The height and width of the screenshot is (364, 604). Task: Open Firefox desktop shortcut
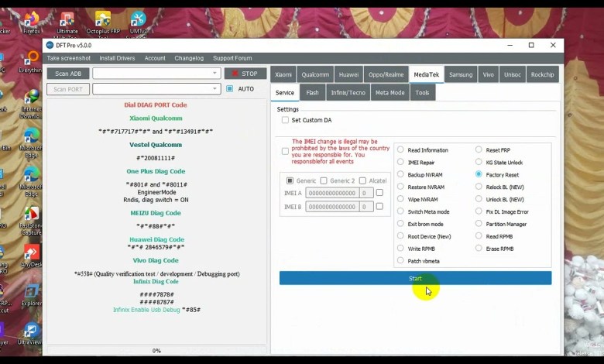coord(31,21)
